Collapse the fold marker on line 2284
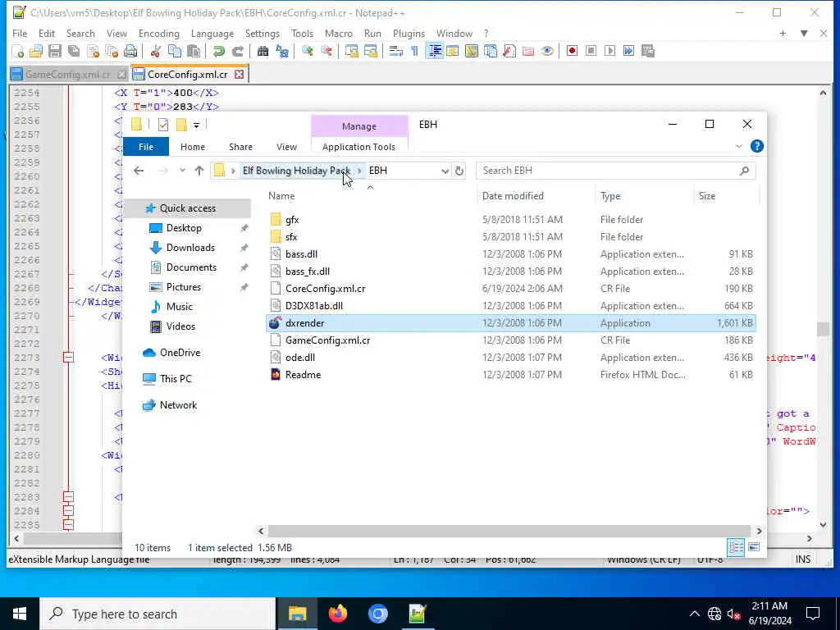The width and height of the screenshot is (840, 630). point(68,511)
